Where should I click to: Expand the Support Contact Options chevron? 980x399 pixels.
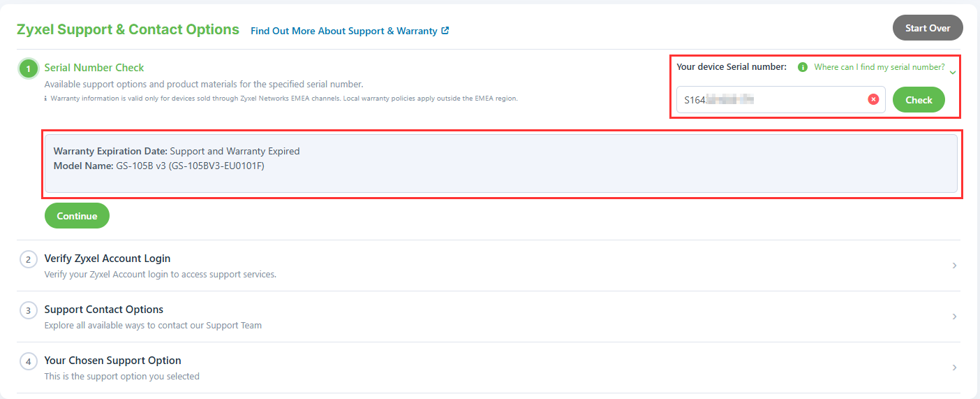pyautogui.click(x=954, y=317)
